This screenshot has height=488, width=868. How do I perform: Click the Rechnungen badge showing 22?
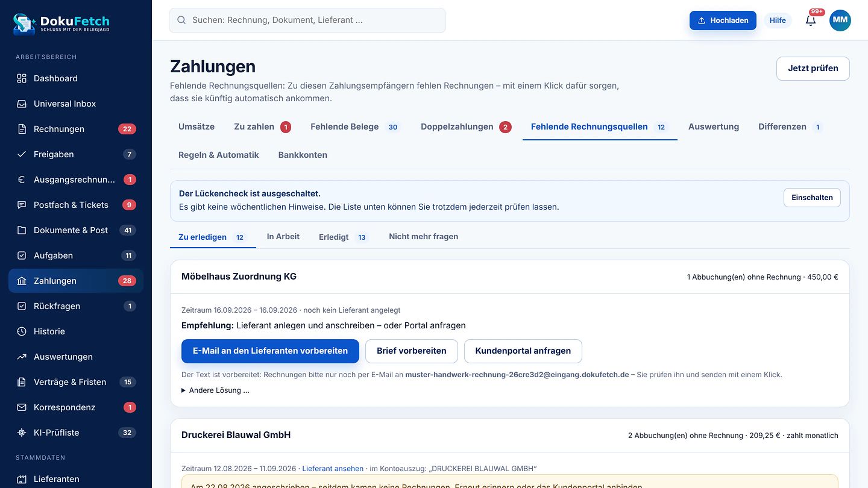tap(127, 129)
